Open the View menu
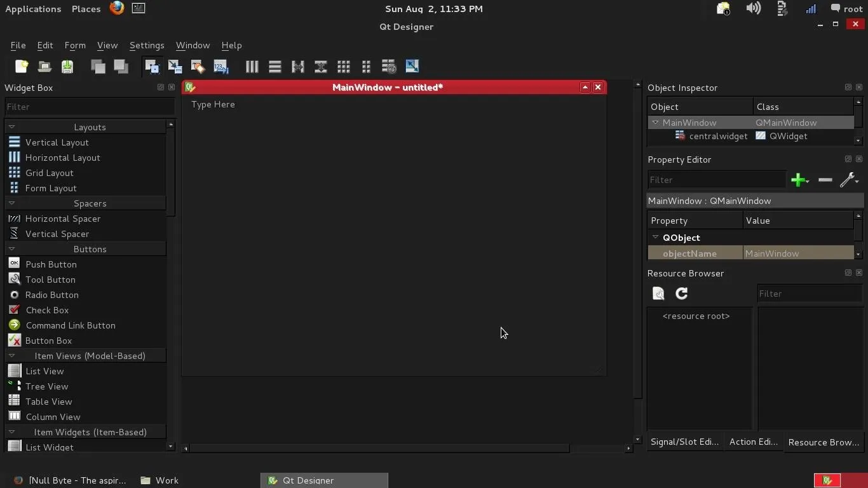Viewport: 868px width, 488px height. point(107,45)
